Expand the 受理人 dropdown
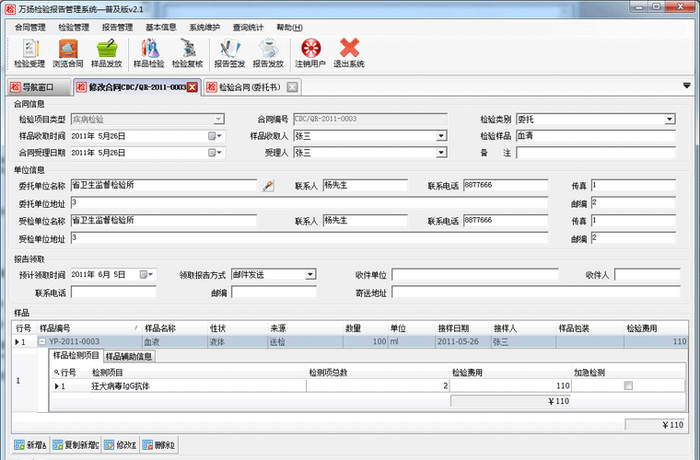The height and width of the screenshot is (460, 700). (441, 153)
